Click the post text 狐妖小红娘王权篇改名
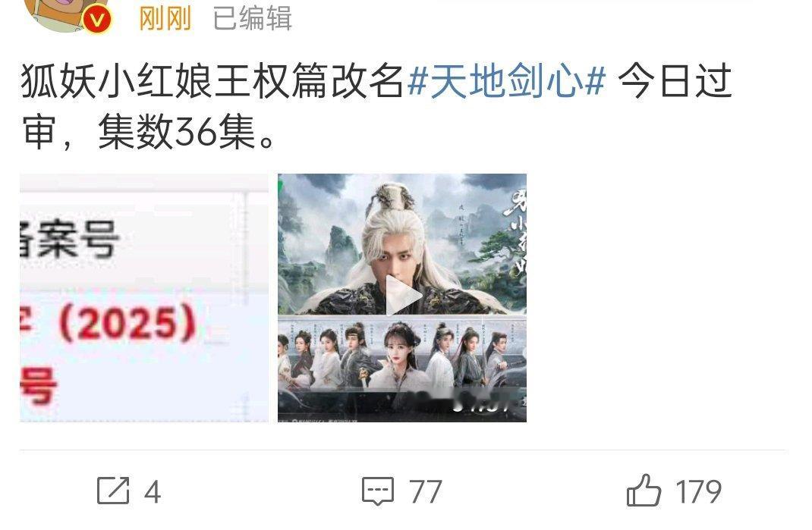The image size is (812, 530). coord(212,82)
